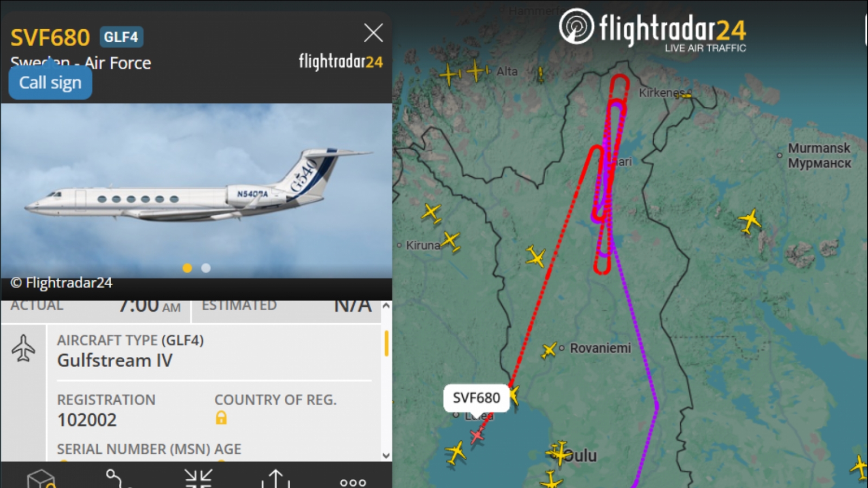This screenshot has height=488, width=868.
Task: Show the flight route icon
Action: [x=119, y=479]
